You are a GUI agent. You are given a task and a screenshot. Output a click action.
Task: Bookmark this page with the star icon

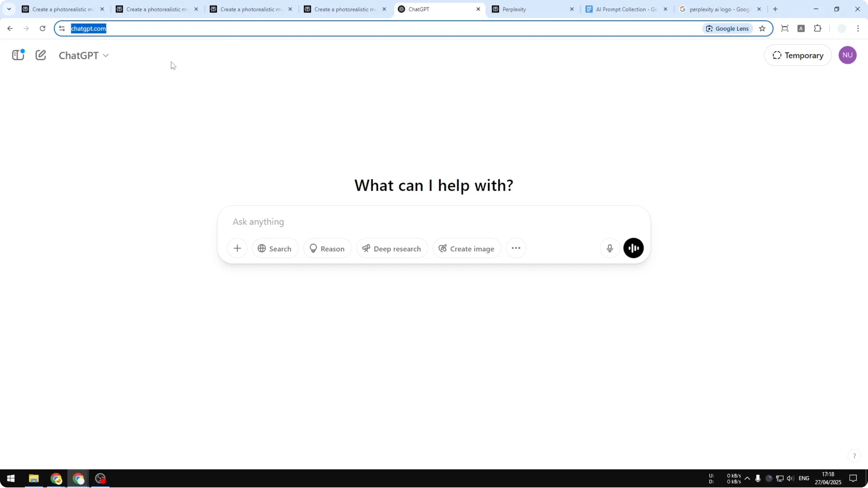tap(762, 28)
